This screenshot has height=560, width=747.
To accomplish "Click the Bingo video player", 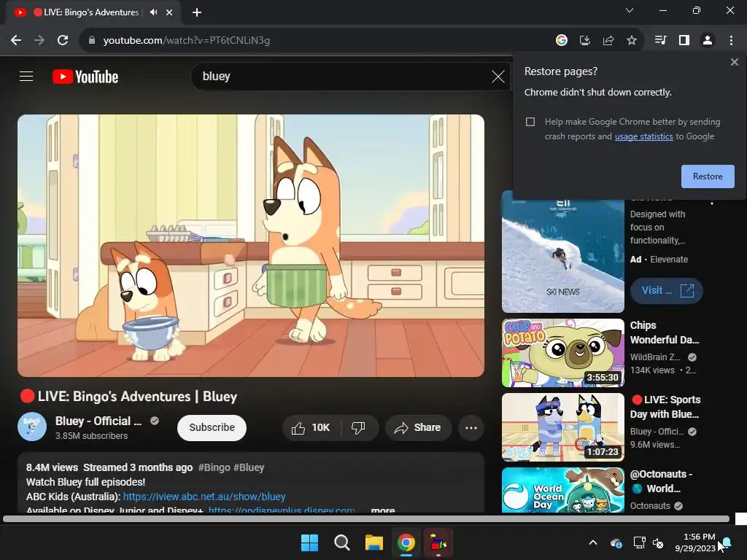I will pyautogui.click(x=251, y=246).
